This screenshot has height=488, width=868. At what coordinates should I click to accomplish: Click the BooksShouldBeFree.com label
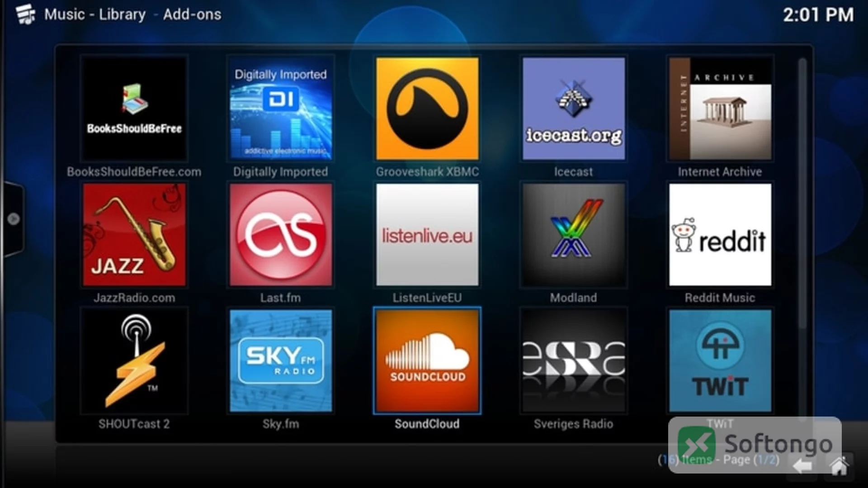click(x=134, y=172)
